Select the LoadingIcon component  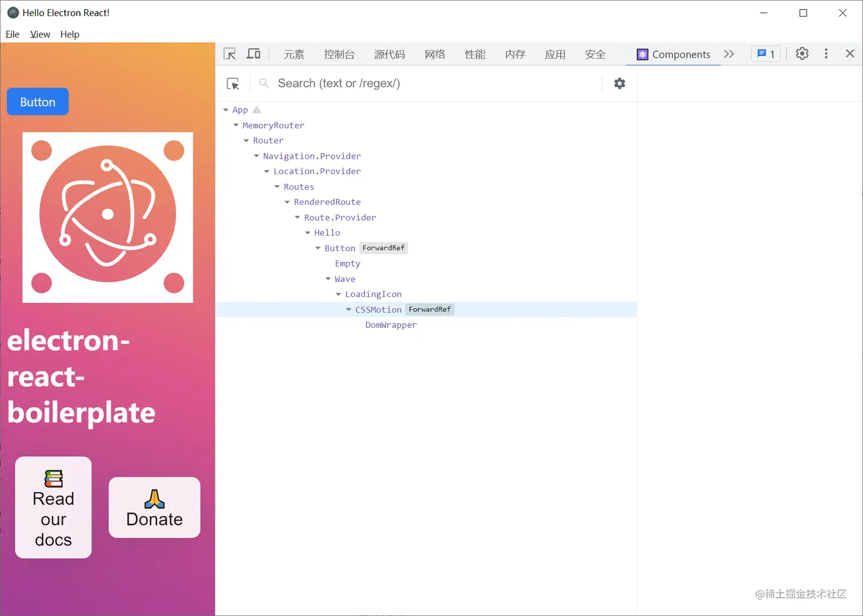pyautogui.click(x=373, y=295)
